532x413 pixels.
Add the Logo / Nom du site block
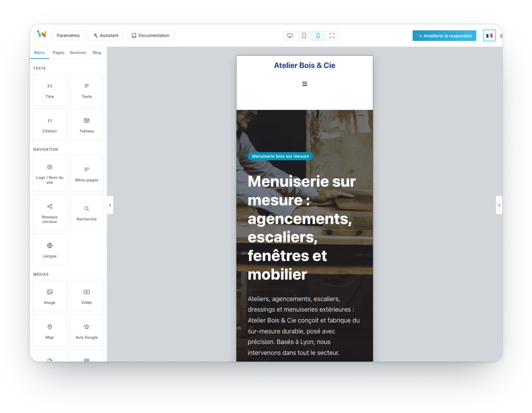50,173
